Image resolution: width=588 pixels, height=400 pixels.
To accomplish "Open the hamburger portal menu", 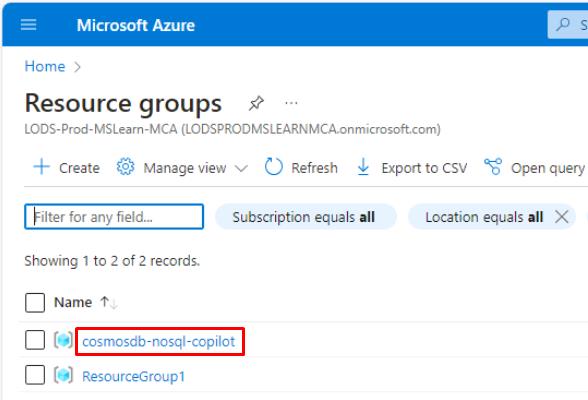I will click(28, 25).
